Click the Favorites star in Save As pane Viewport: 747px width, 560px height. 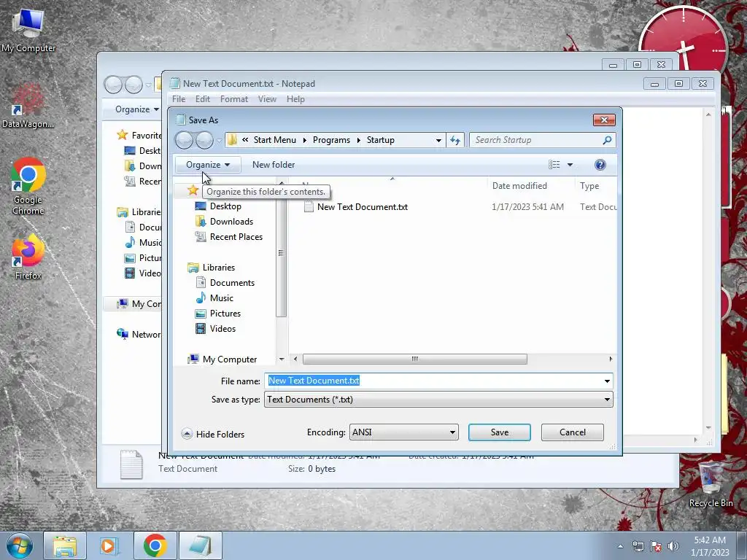[x=193, y=190]
